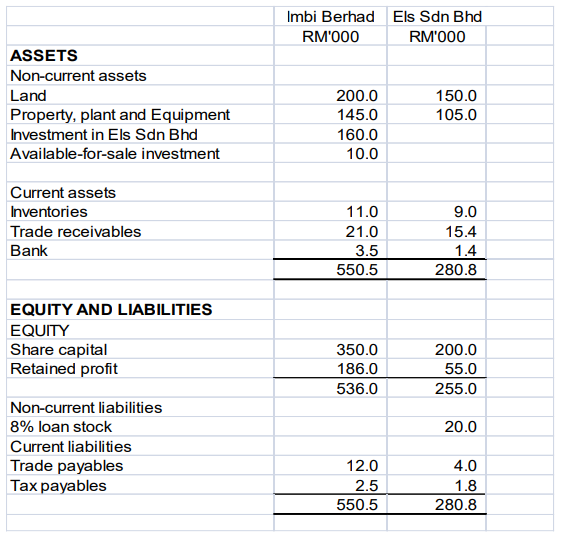This screenshot has height=542, width=567.
Task: Select the 160.0 investment value cell
Action: [x=330, y=134]
